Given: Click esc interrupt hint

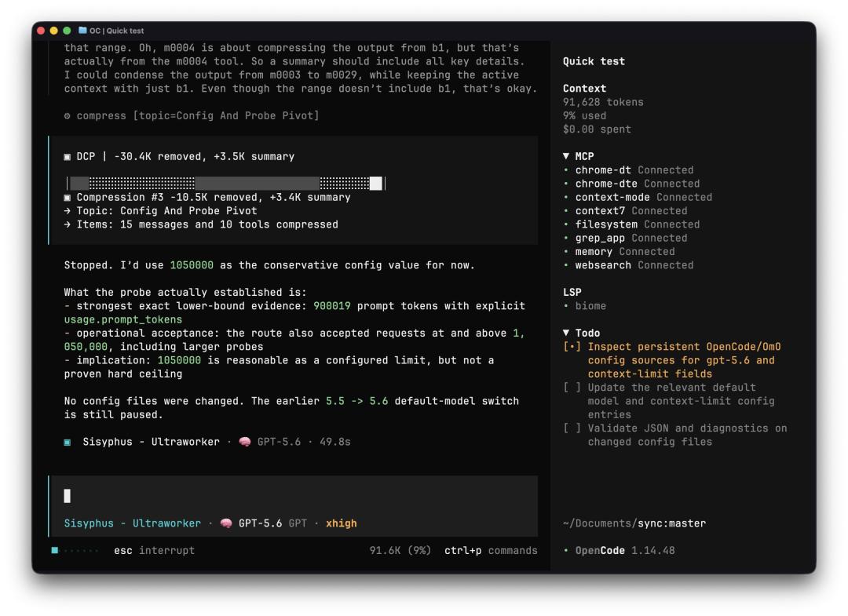Looking at the screenshot, I should pyautogui.click(x=154, y=550).
